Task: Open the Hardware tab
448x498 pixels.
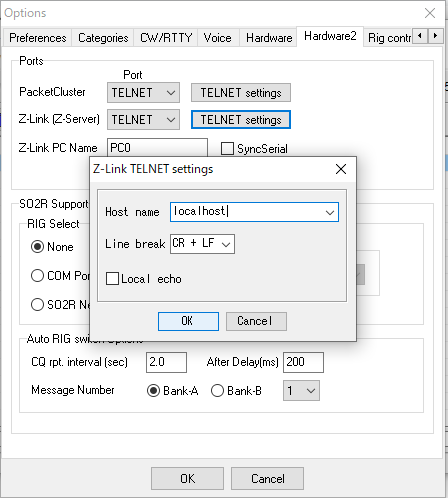Action: pos(269,38)
